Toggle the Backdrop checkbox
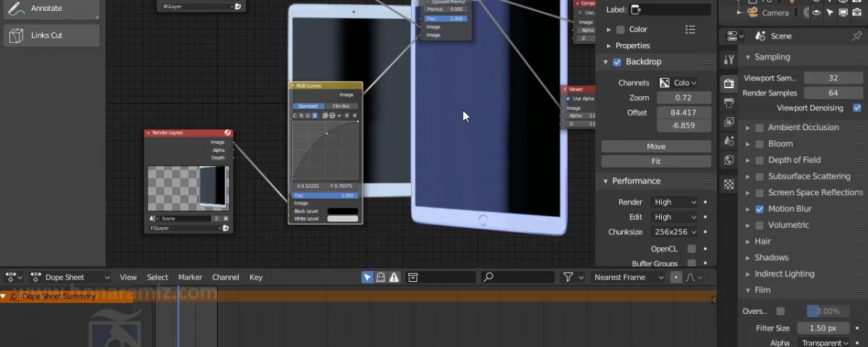The height and width of the screenshot is (347, 868). click(617, 62)
